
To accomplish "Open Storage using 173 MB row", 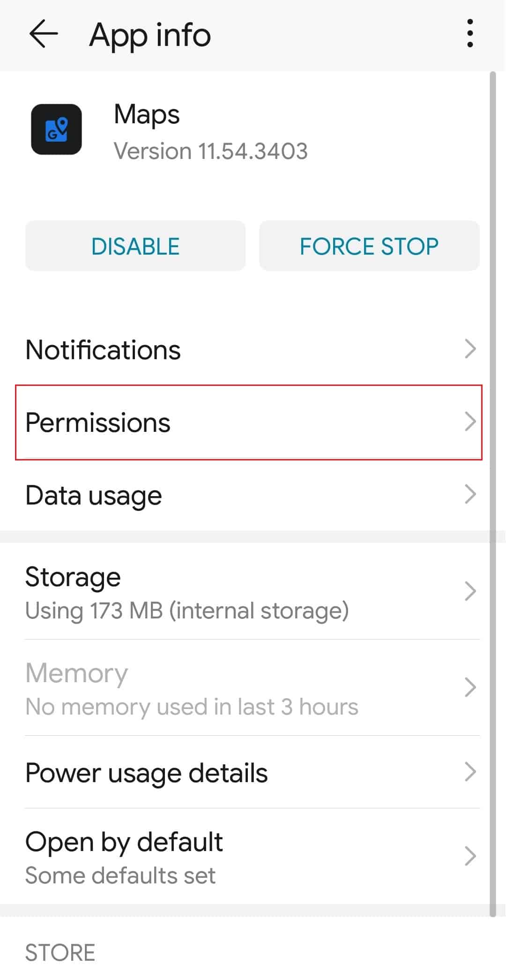I will [252, 592].
